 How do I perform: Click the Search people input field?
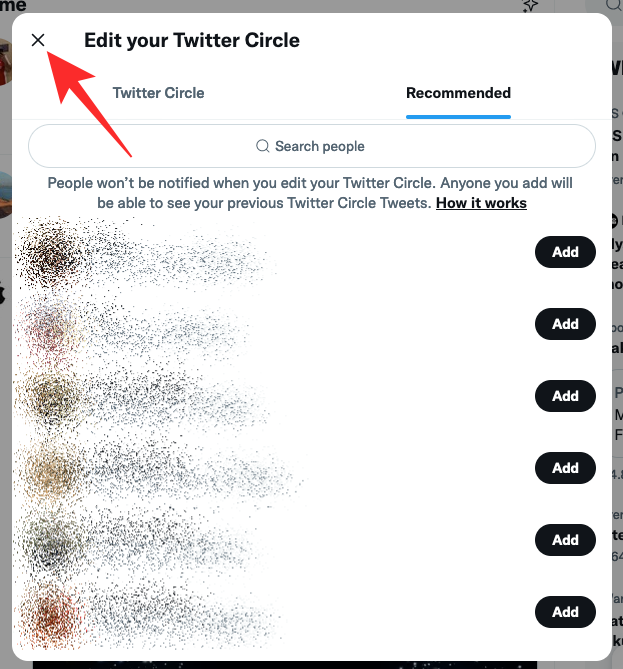pos(312,146)
